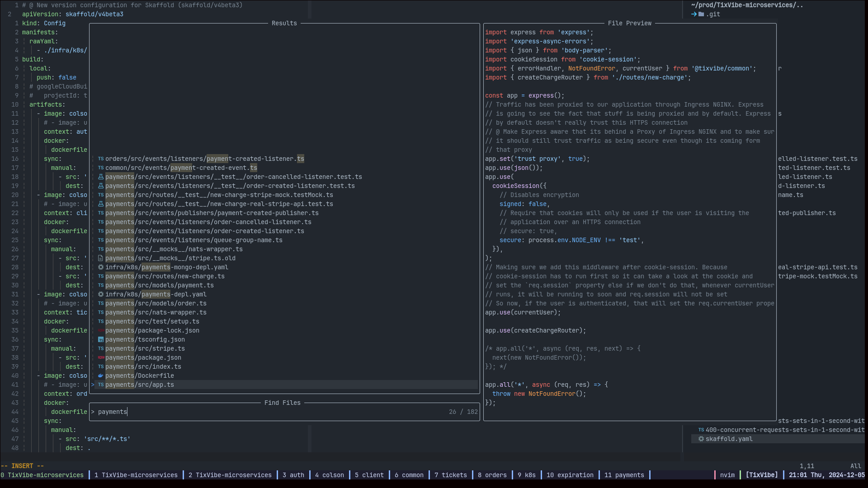This screenshot has height=488, width=868.
Task: Click the 400-concurrent-requests TS file in tree
Action: [x=784, y=430]
